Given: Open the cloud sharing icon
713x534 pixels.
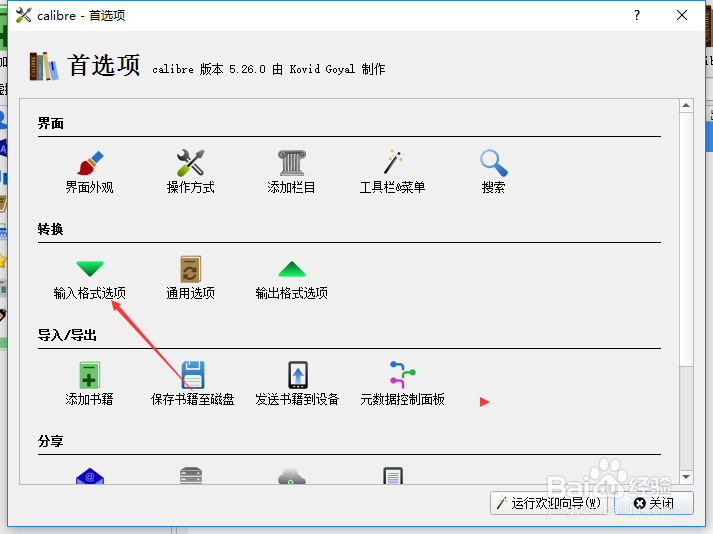Looking at the screenshot, I should [291, 477].
